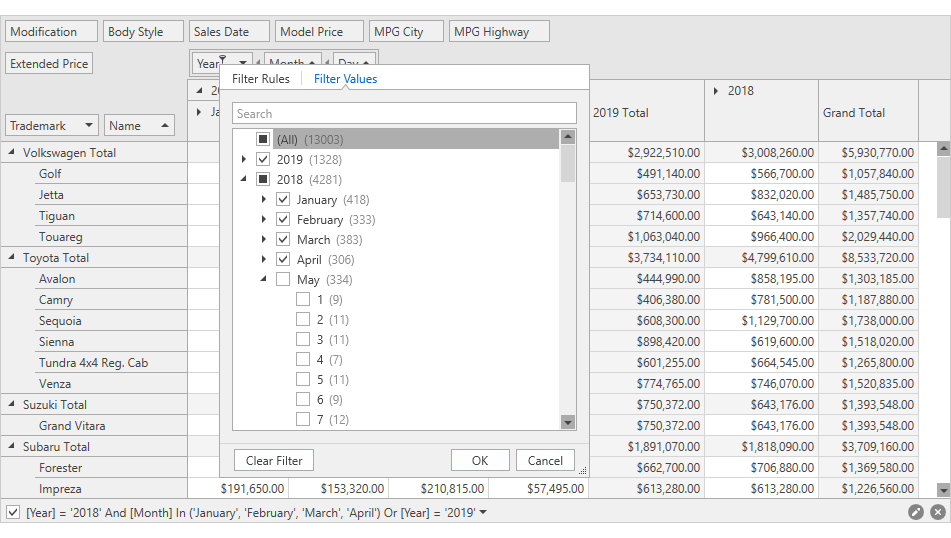Disable the active filter checkbox in filter bar

(13, 513)
